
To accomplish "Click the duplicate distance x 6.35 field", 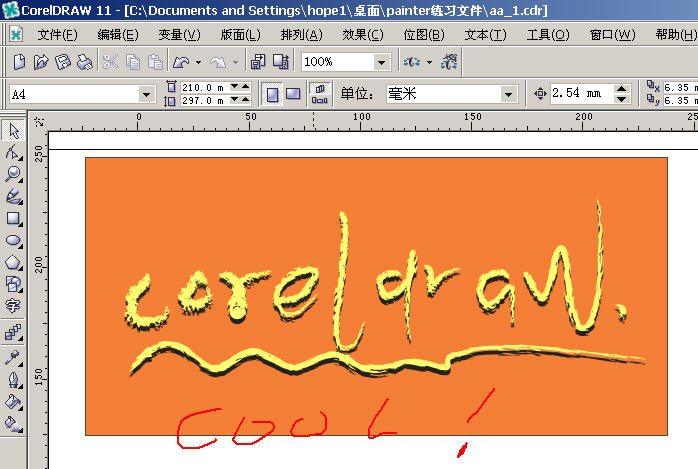I will [680, 88].
